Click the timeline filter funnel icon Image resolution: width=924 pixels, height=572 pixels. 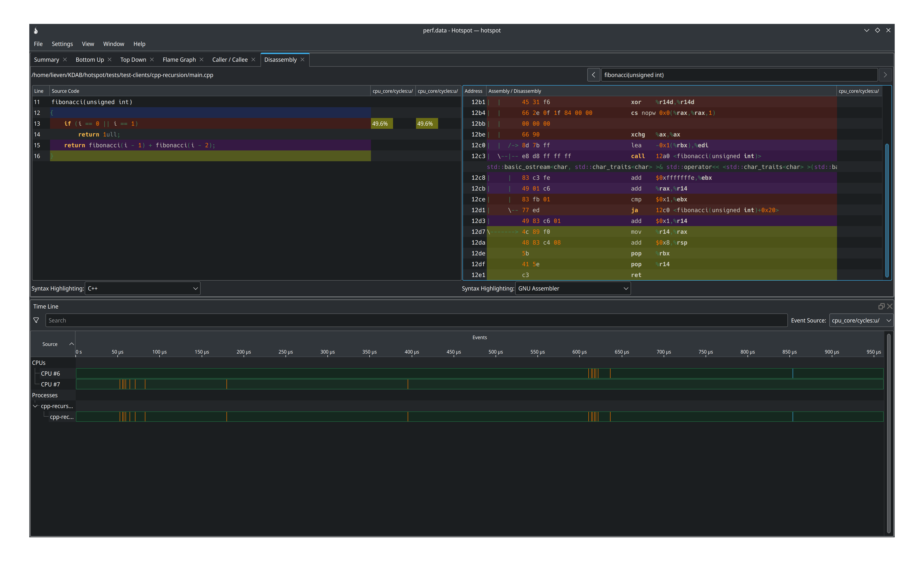[36, 320]
